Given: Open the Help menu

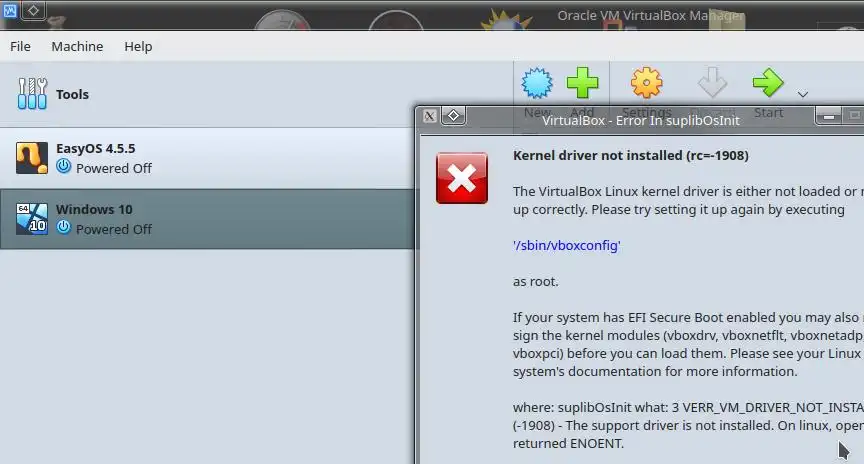Looking at the screenshot, I should pyautogui.click(x=138, y=46).
